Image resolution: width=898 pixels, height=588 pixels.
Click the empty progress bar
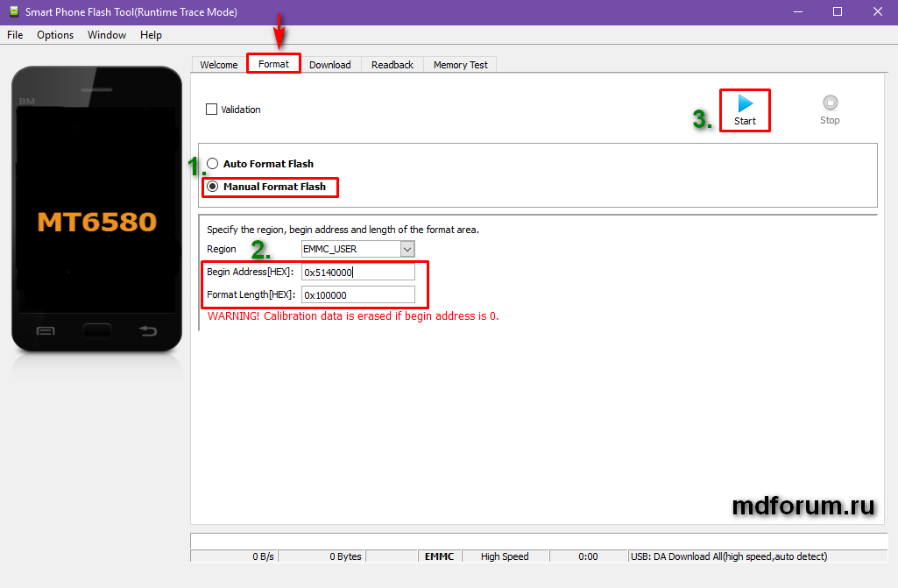538,541
